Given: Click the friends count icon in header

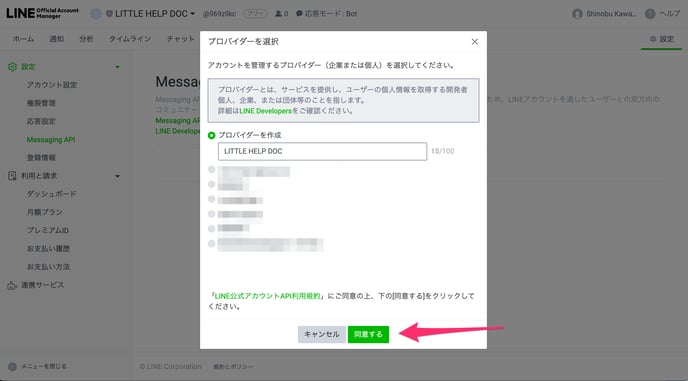Looking at the screenshot, I should coord(278,14).
